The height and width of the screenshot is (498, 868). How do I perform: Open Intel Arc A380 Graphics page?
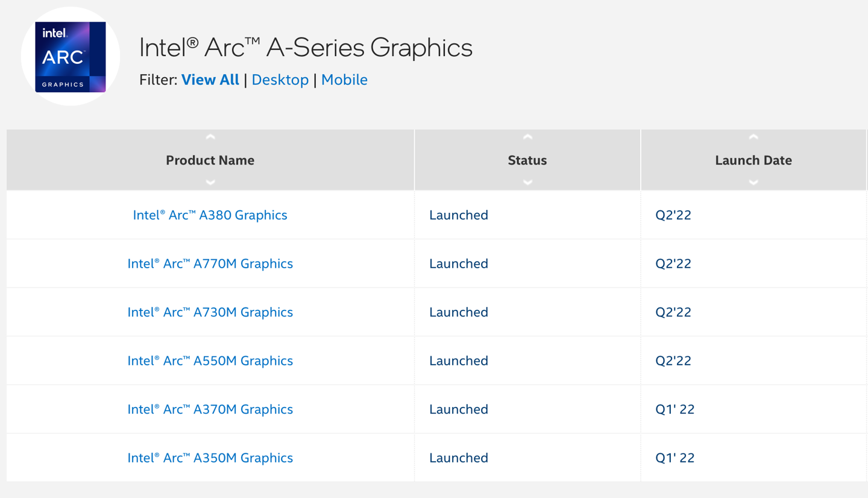(210, 215)
